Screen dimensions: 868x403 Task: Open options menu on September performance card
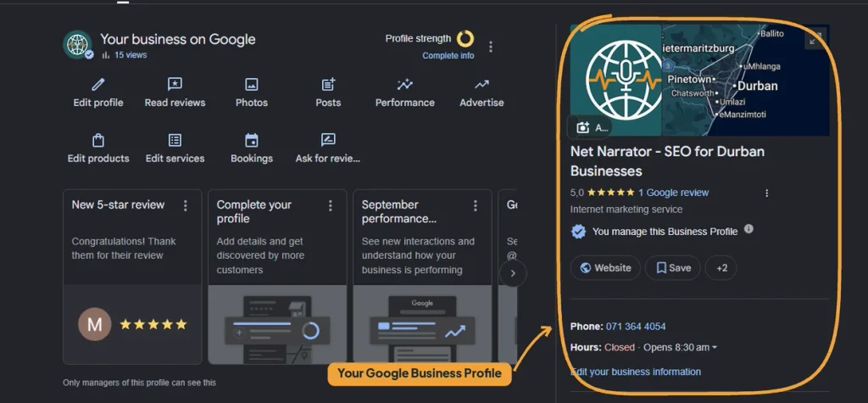pyautogui.click(x=476, y=205)
